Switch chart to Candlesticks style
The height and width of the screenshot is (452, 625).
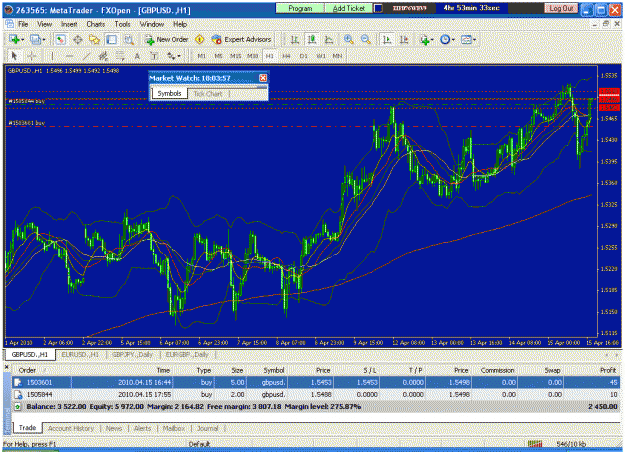click(x=311, y=39)
